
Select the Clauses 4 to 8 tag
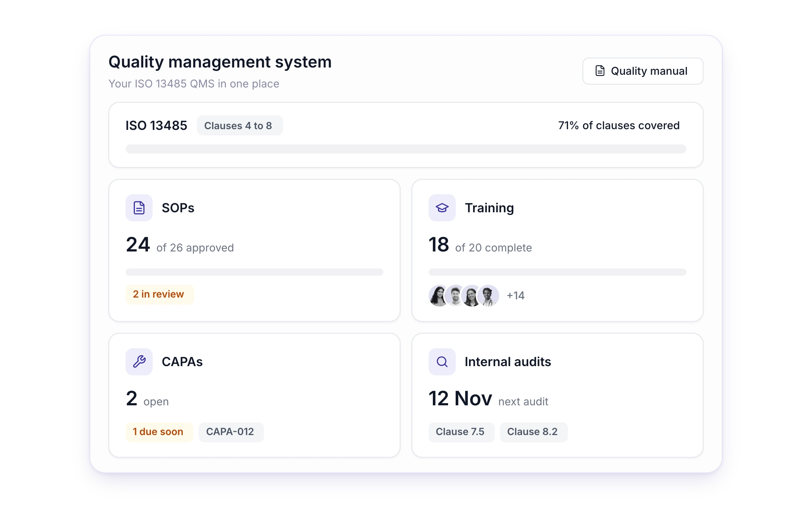pyautogui.click(x=240, y=126)
